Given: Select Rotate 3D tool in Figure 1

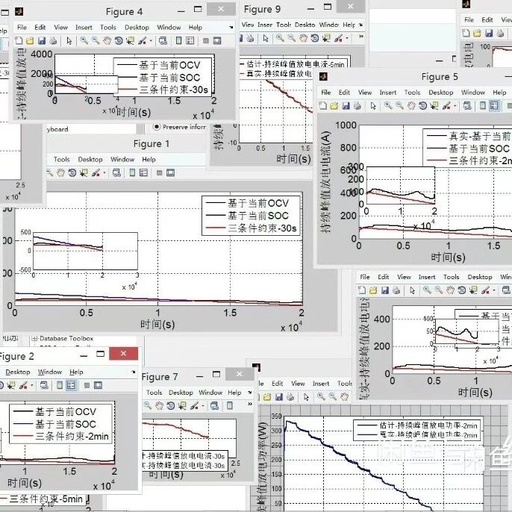Looking at the screenshot, I should click(x=72, y=173).
